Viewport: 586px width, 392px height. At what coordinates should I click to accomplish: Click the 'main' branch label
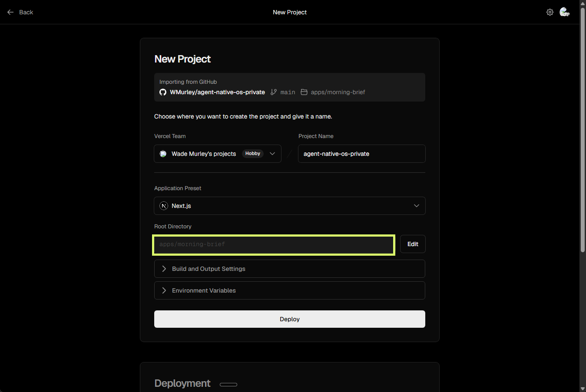[288, 92]
